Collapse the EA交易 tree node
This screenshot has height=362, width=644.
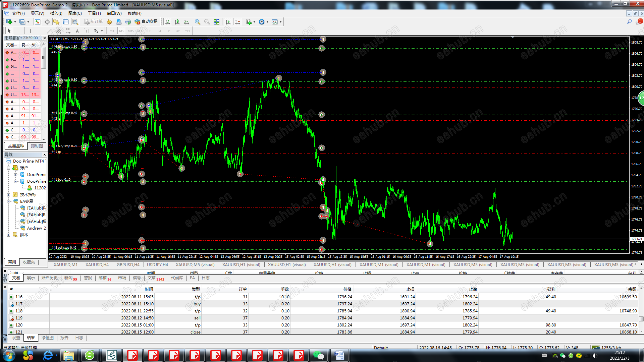tap(9, 201)
